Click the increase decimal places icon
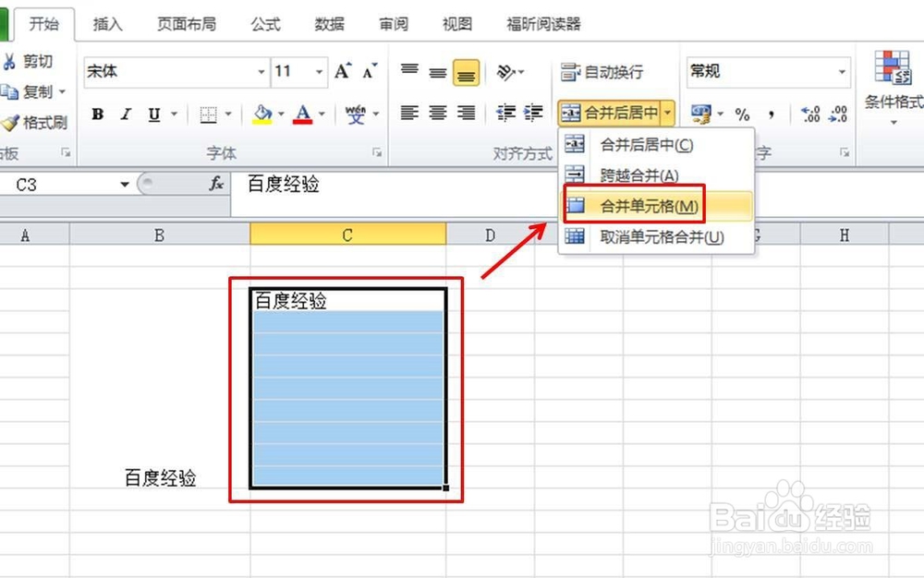The height and width of the screenshot is (578, 924). 811,114
